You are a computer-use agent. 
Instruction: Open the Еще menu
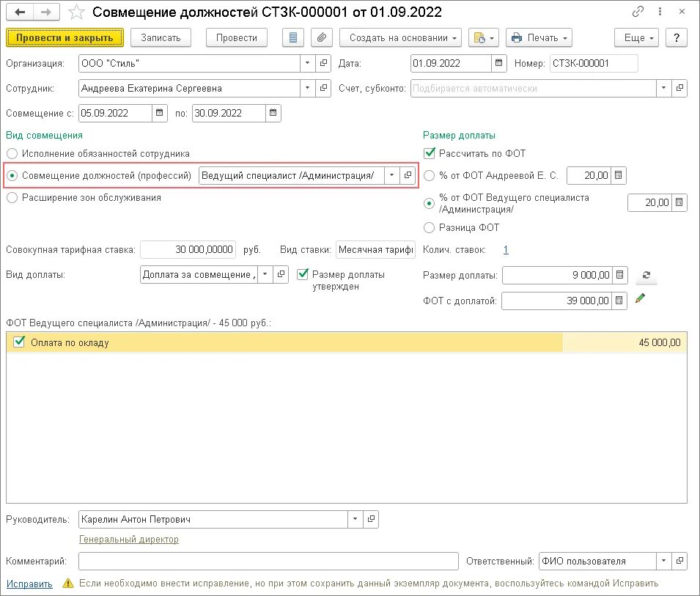[637, 37]
